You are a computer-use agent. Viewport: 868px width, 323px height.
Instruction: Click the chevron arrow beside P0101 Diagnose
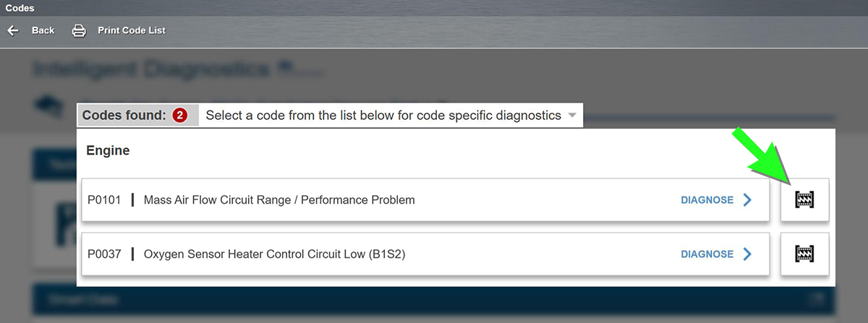(747, 199)
